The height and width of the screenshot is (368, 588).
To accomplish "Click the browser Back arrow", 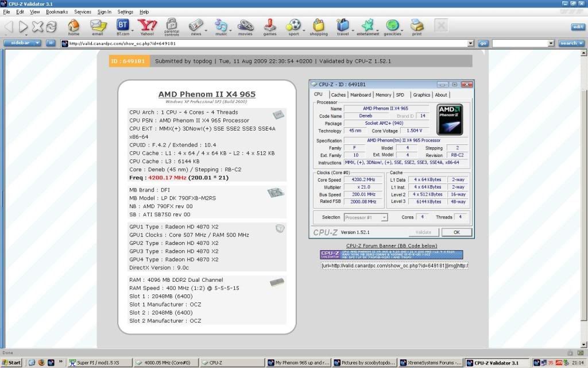I will pyautogui.click(x=9, y=26).
